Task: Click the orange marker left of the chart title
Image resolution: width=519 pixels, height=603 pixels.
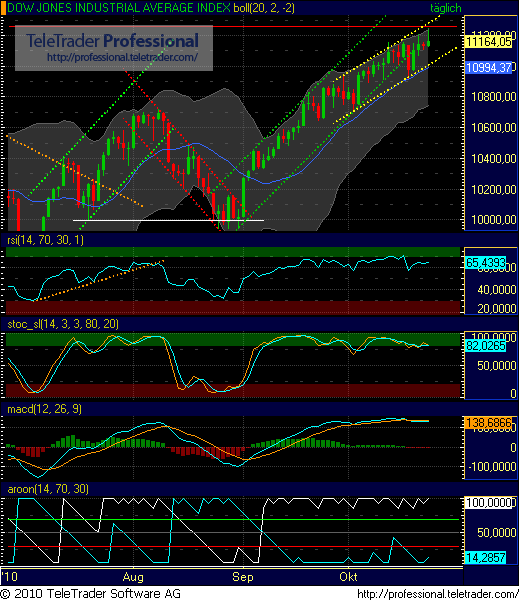Action: coord(3,8)
